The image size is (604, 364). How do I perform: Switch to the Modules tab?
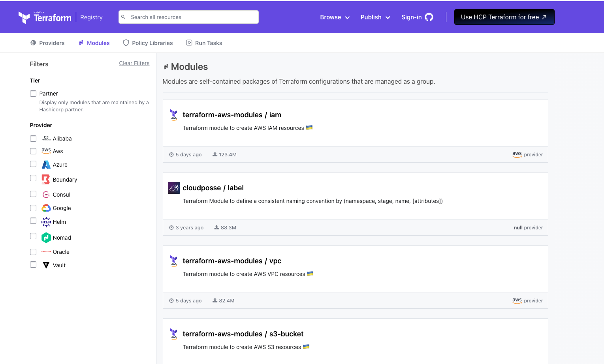tap(94, 43)
